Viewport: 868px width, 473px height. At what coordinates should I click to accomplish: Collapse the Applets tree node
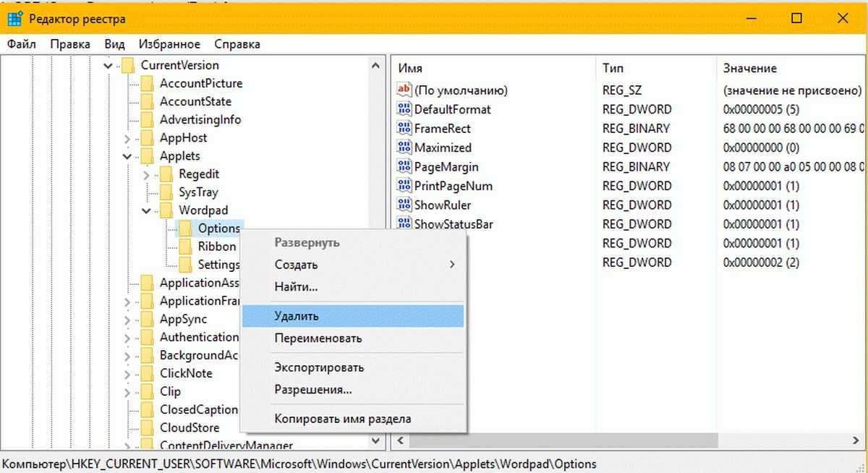pyautogui.click(x=128, y=156)
